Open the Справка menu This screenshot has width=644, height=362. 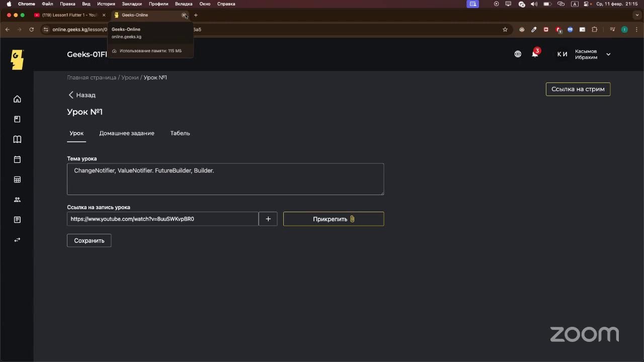click(x=226, y=4)
